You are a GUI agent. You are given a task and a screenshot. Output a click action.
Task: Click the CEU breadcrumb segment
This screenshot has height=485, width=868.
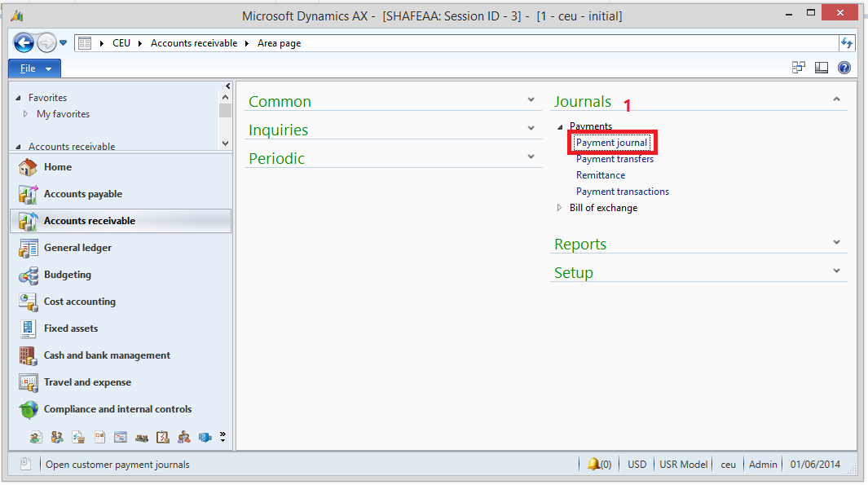[121, 43]
